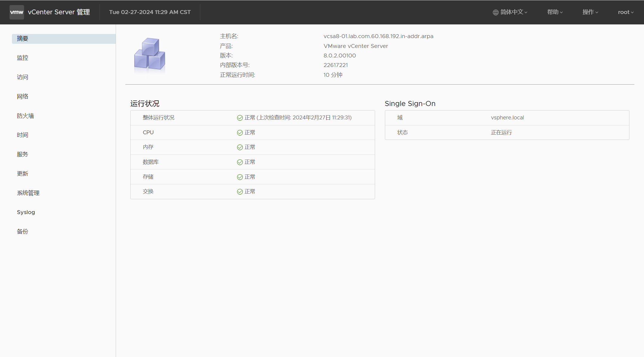Click the 状态 row label
Viewport: 644px width, 357px height.
pos(402,132)
